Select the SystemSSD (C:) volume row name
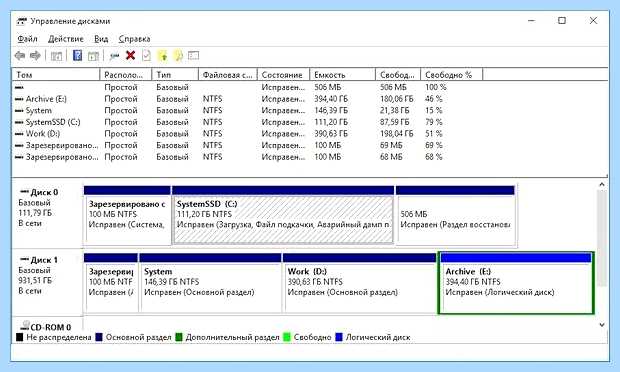The width and height of the screenshot is (620, 372). click(53, 122)
